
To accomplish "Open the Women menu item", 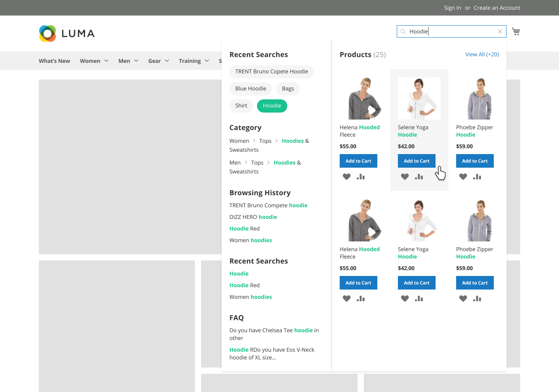I will coord(90,61).
